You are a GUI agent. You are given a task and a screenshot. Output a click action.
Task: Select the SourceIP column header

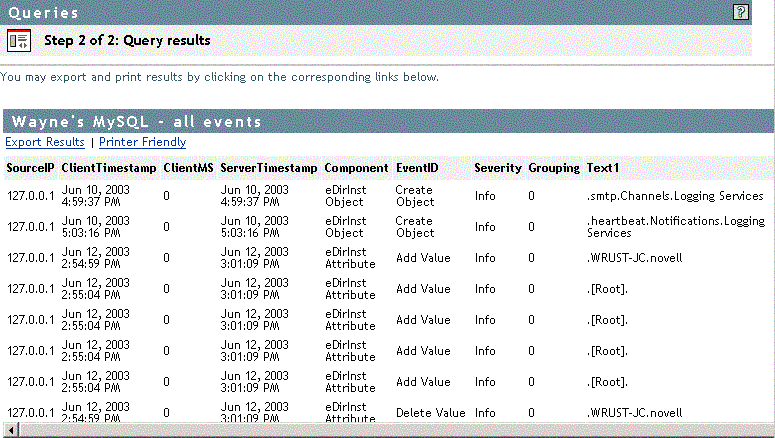pyautogui.click(x=30, y=168)
